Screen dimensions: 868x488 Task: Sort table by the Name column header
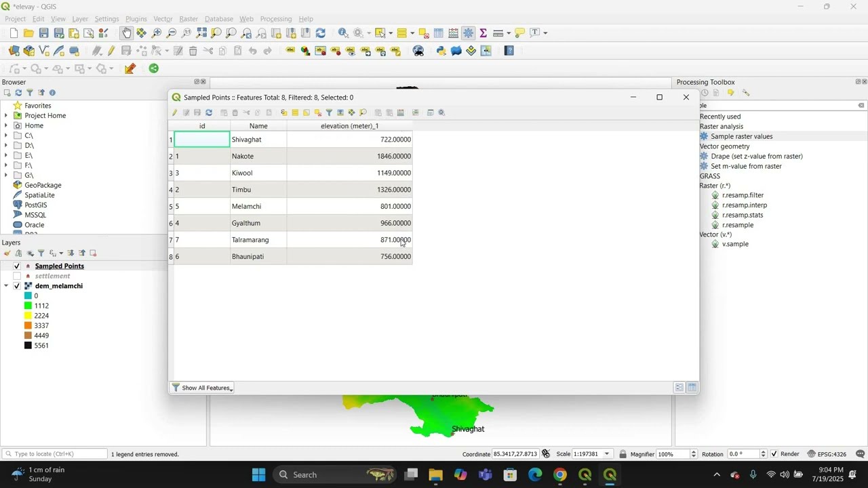click(x=258, y=126)
